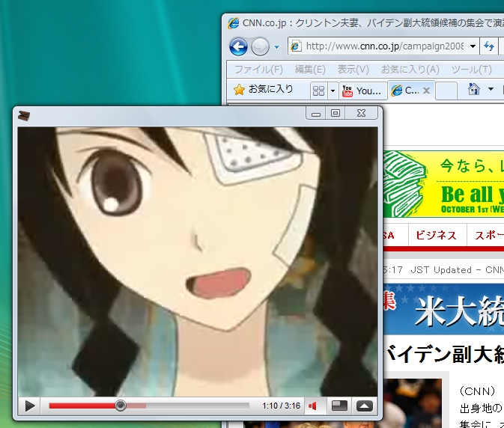
Task: Expand the tab list dropdown arrow
Action: (333, 91)
